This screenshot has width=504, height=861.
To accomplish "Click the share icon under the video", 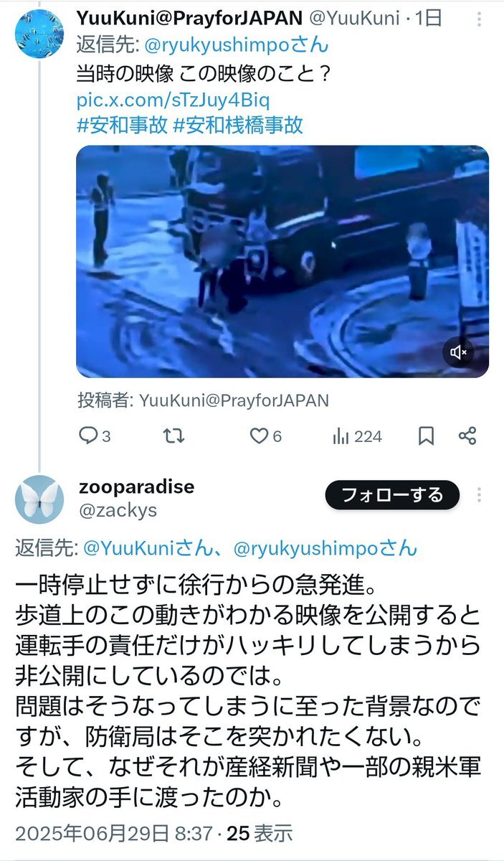I will point(467,436).
